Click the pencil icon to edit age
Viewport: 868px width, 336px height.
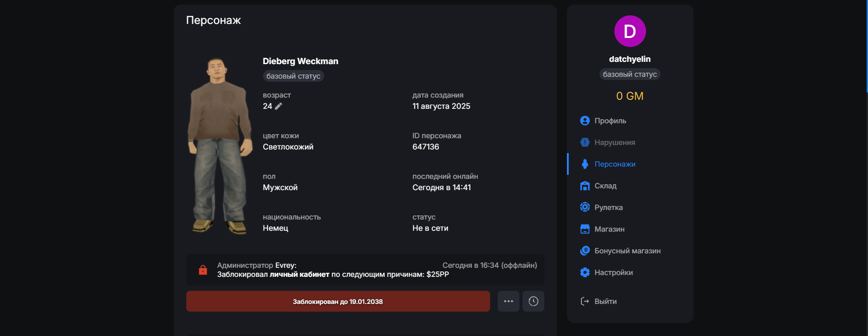(278, 106)
